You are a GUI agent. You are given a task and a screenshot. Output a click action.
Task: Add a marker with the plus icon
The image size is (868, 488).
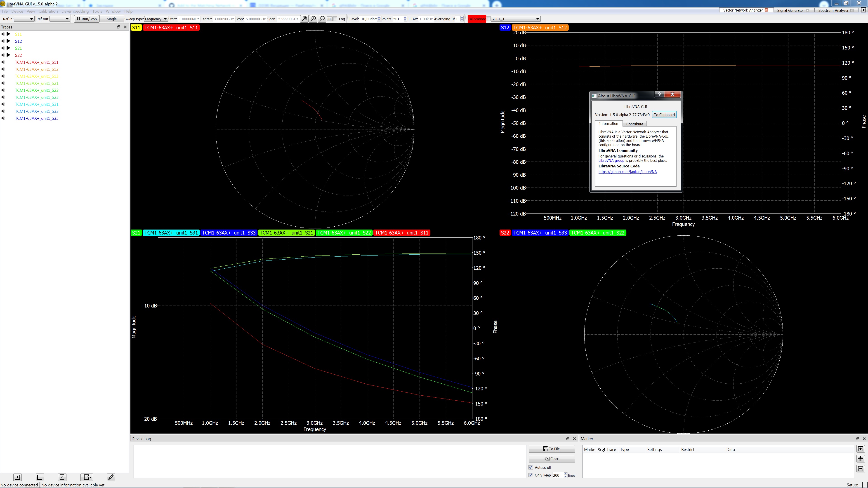(x=861, y=449)
